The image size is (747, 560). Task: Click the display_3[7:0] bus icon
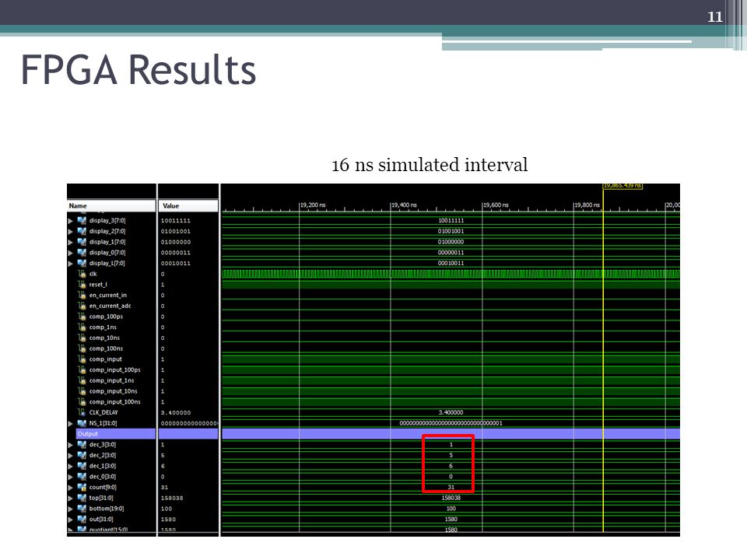pyautogui.click(x=82, y=220)
